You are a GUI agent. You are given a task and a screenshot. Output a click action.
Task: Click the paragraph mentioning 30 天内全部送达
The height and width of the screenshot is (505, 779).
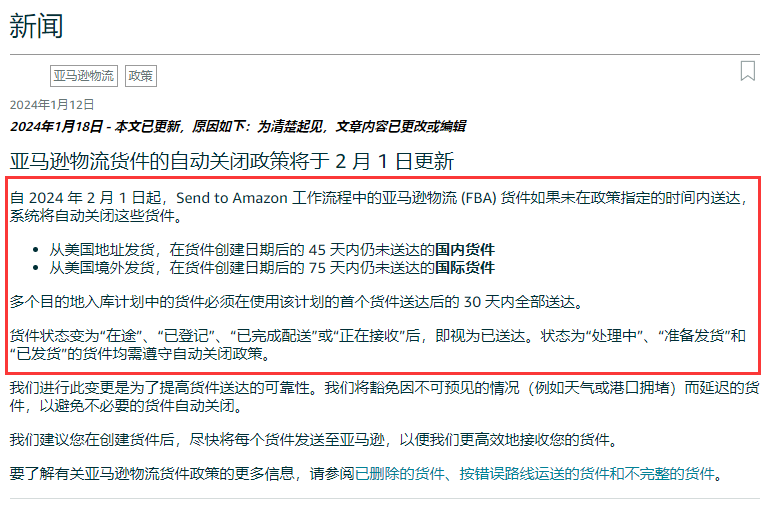point(296,302)
